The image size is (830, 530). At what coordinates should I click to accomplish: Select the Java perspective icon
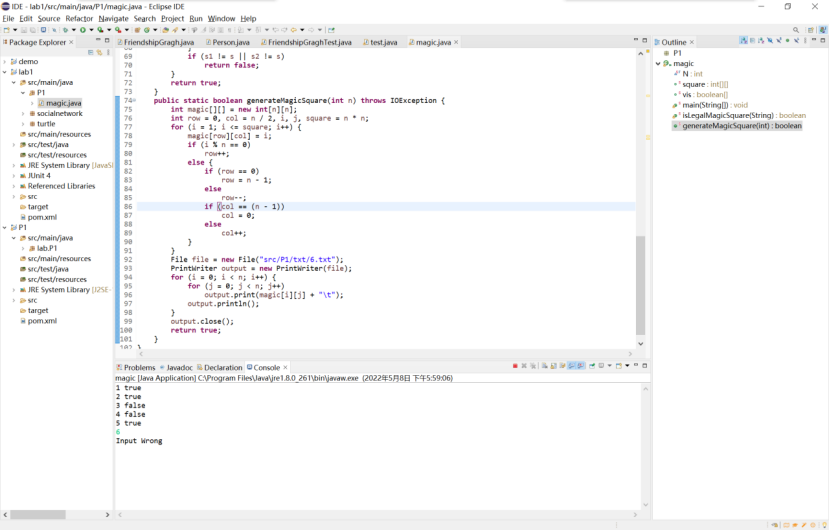[x=823, y=30]
